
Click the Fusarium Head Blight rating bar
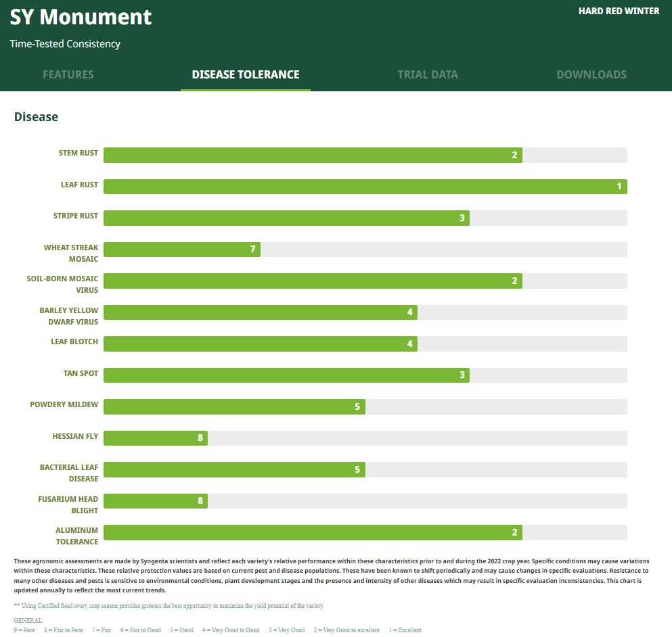(365, 501)
